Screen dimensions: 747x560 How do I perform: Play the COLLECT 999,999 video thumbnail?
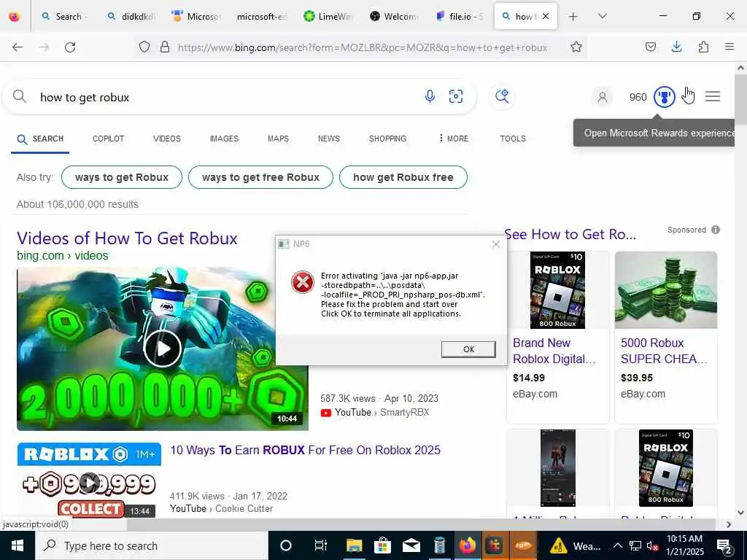[x=89, y=482]
